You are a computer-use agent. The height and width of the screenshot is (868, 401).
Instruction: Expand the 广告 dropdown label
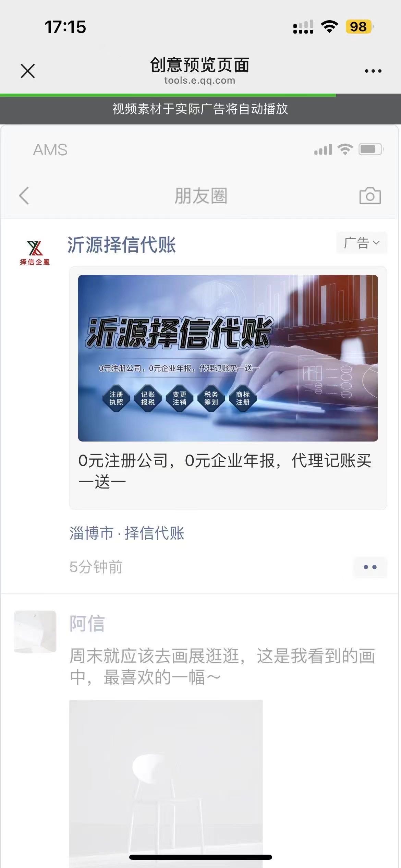click(362, 243)
